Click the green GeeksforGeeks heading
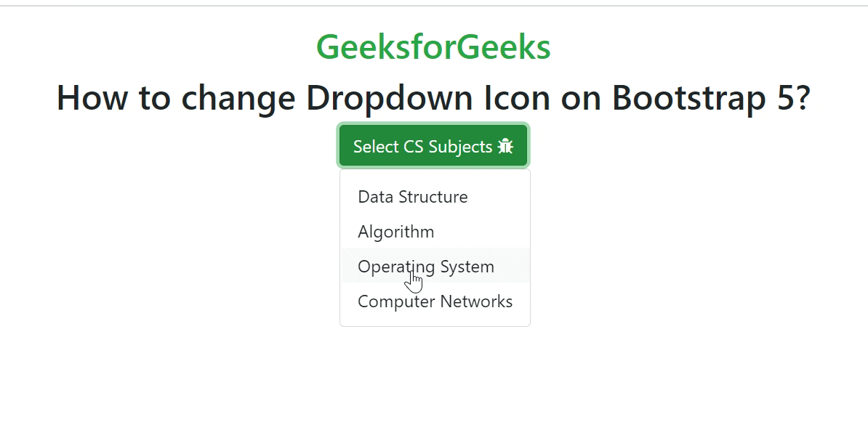 click(433, 47)
